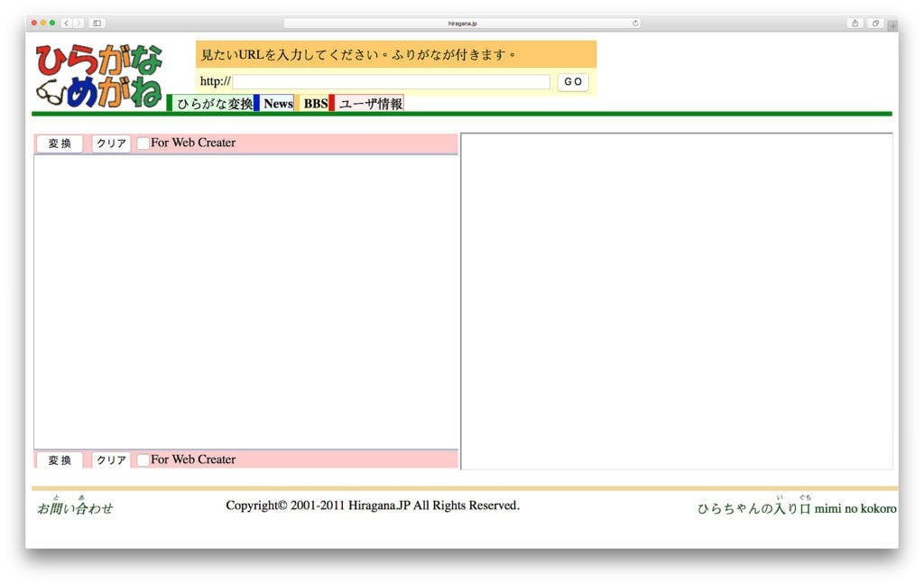
Task: Open the Safari share icon
Action: [x=855, y=23]
